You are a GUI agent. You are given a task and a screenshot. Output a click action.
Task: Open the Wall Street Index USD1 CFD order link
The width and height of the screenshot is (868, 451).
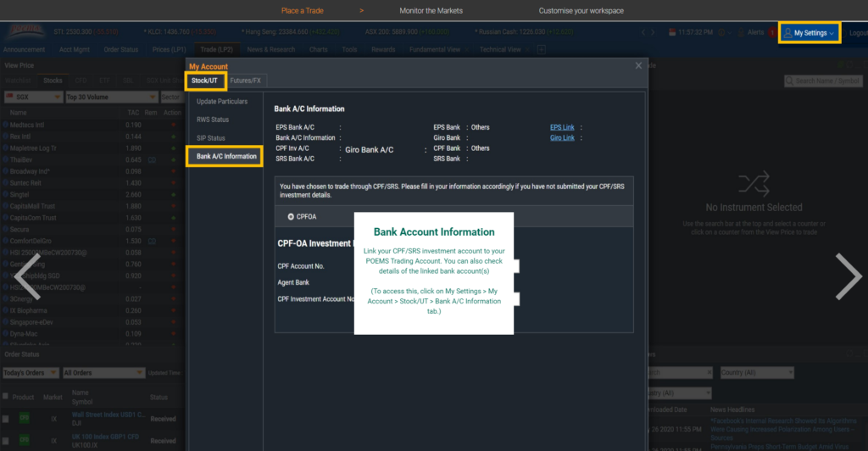(x=108, y=415)
